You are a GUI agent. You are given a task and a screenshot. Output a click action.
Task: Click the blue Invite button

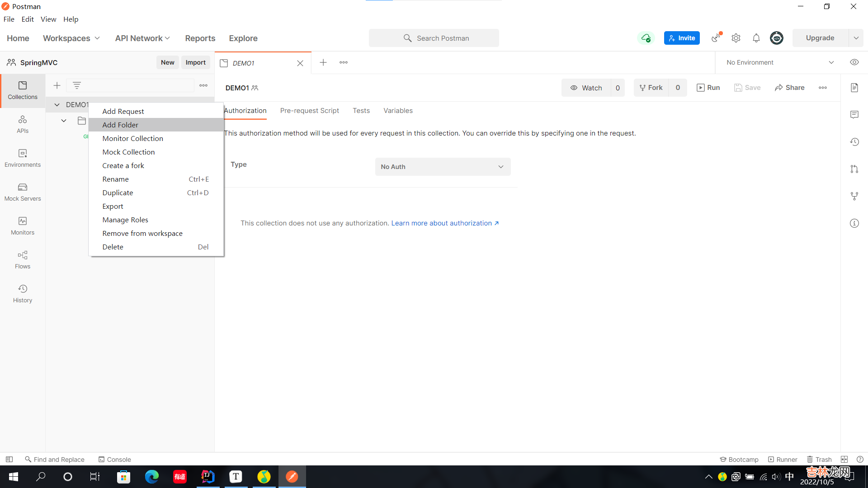[x=681, y=38]
